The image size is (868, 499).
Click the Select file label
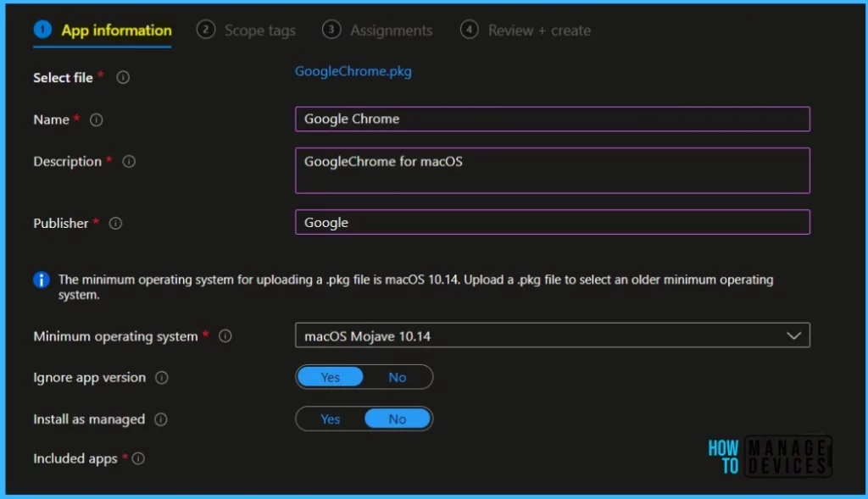(x=63, y=77)
